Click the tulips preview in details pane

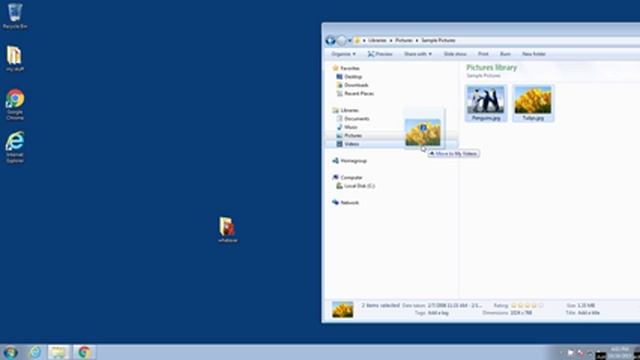click(342, 309)
